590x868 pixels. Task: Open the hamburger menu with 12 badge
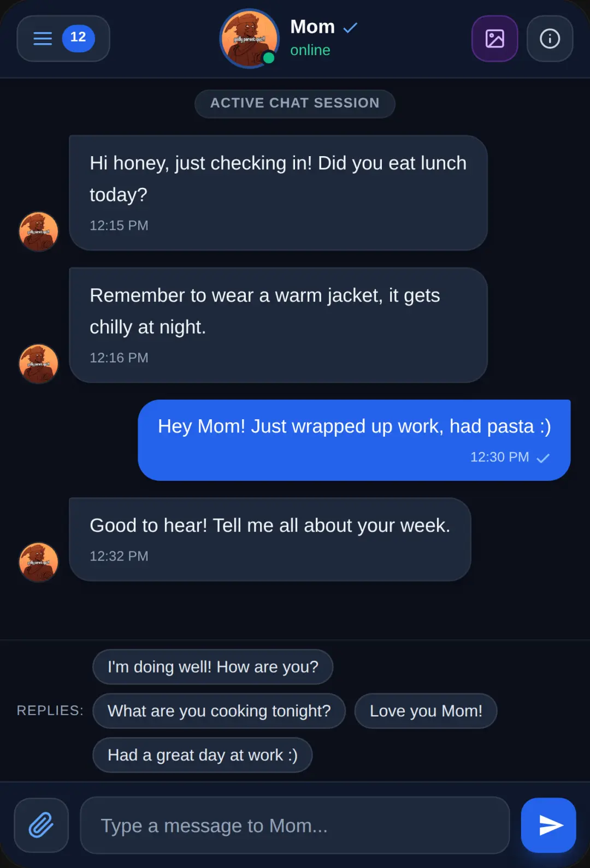pyautogui.click(x=63, y=38)
